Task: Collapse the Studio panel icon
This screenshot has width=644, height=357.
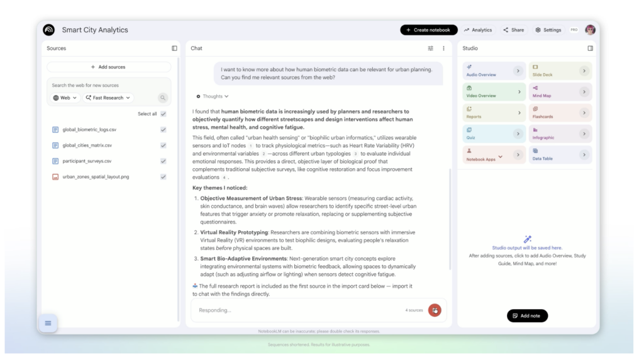Action: pos(590,48)
